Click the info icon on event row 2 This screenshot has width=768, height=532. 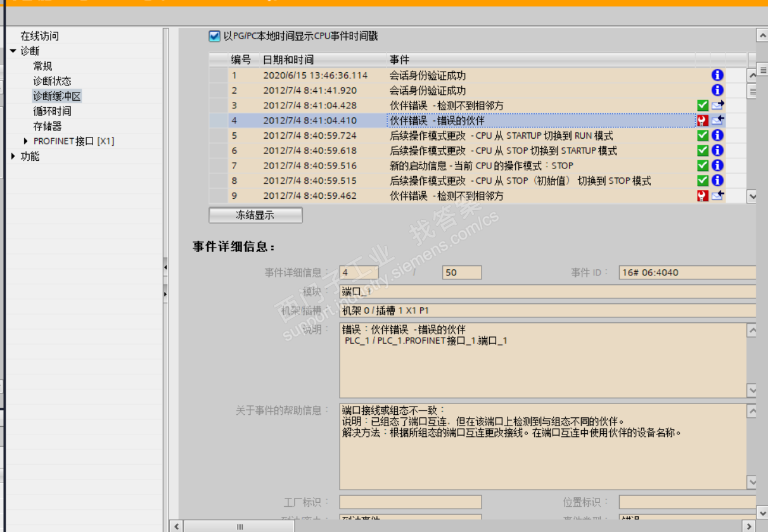coord(717,91)
